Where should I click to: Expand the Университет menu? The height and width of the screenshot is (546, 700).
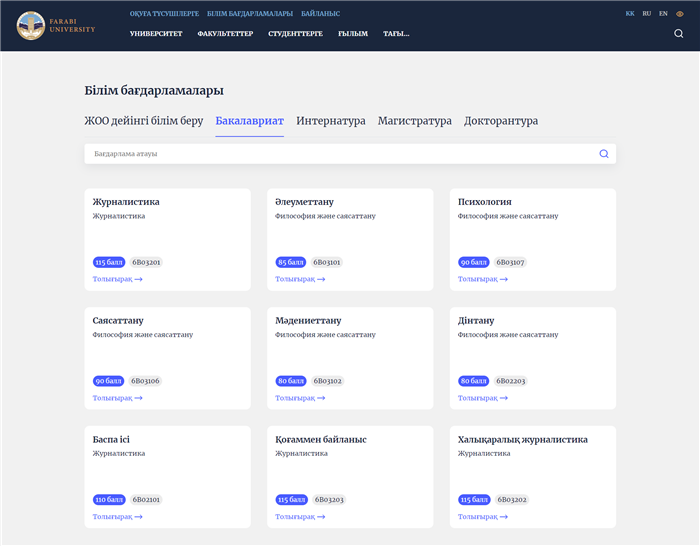click(159, 33)
